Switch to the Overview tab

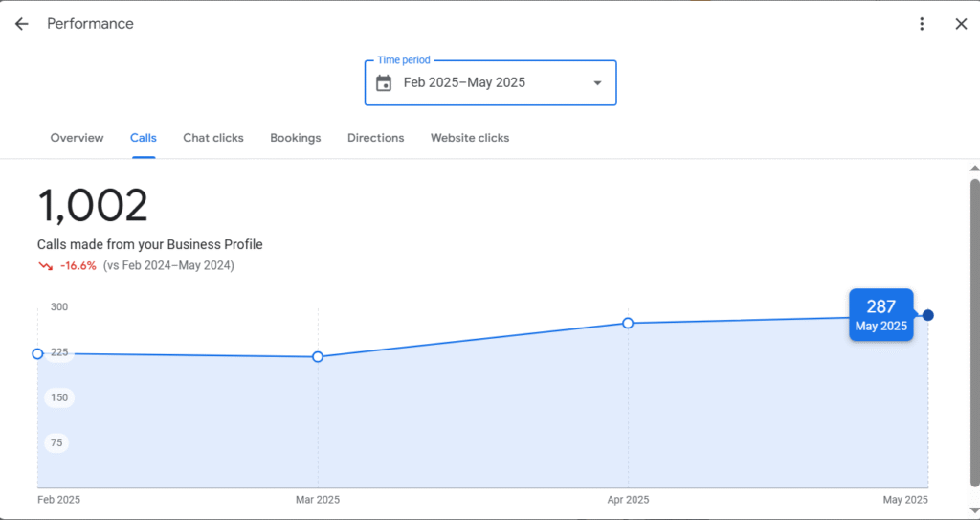coord(77,138)
